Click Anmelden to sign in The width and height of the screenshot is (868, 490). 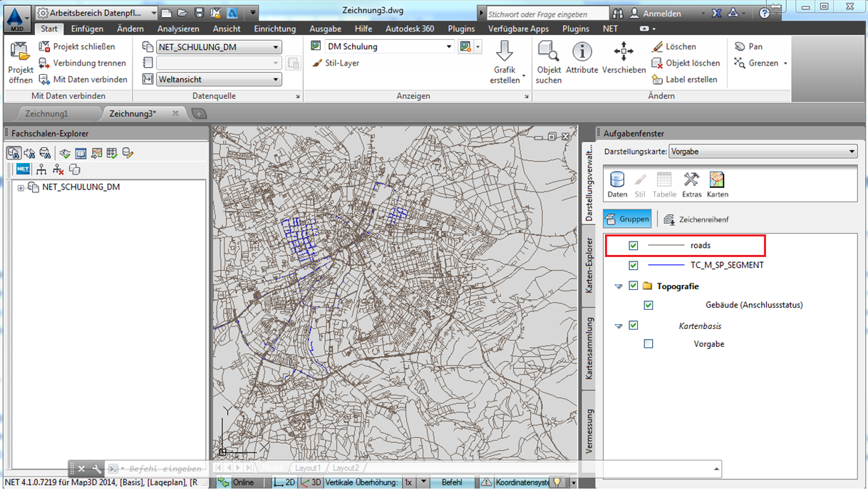pos(655,14)
